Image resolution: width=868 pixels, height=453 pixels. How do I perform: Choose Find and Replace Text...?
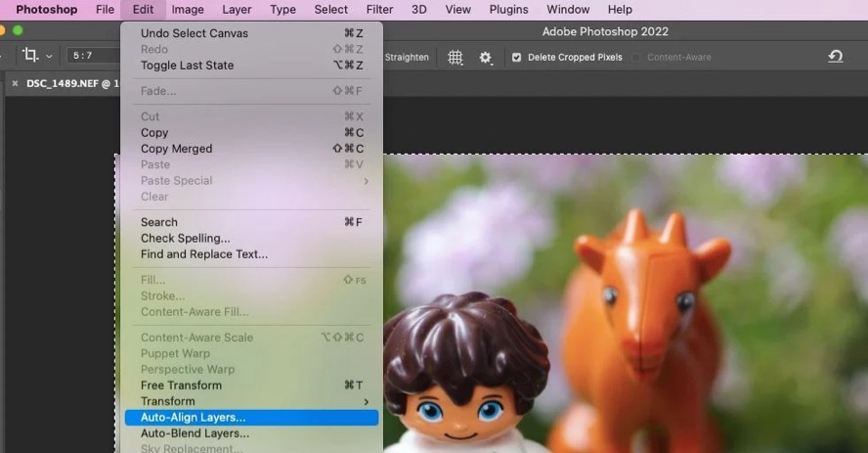[x=252, y=254]
